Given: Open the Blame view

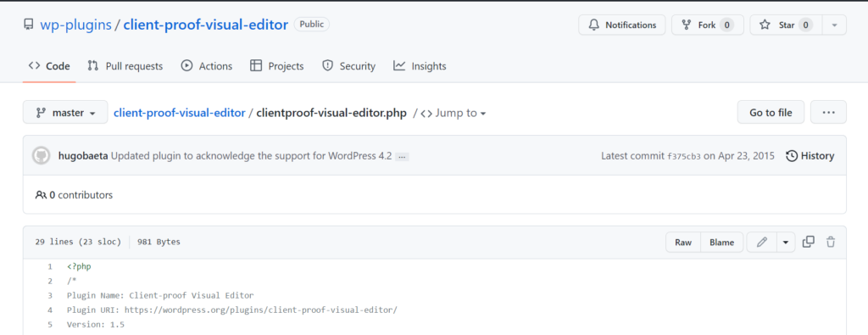Looking at the screenshot, I should 722,242.
